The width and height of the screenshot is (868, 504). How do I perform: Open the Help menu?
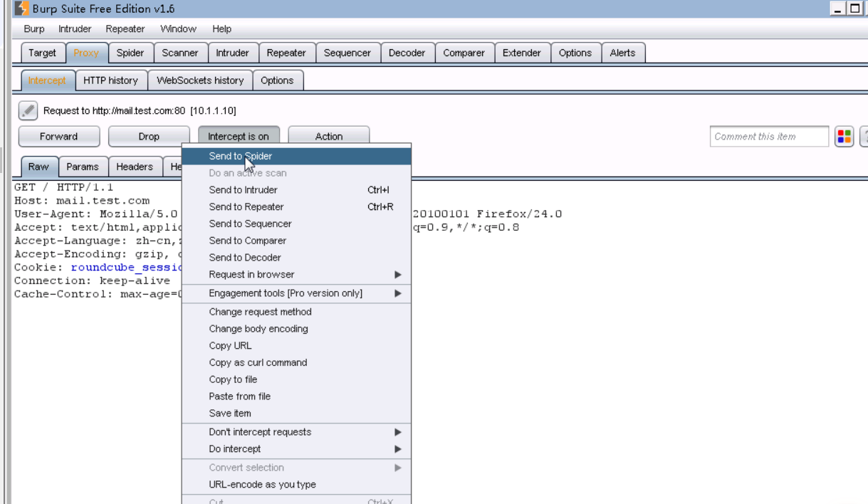click(221, 29)
